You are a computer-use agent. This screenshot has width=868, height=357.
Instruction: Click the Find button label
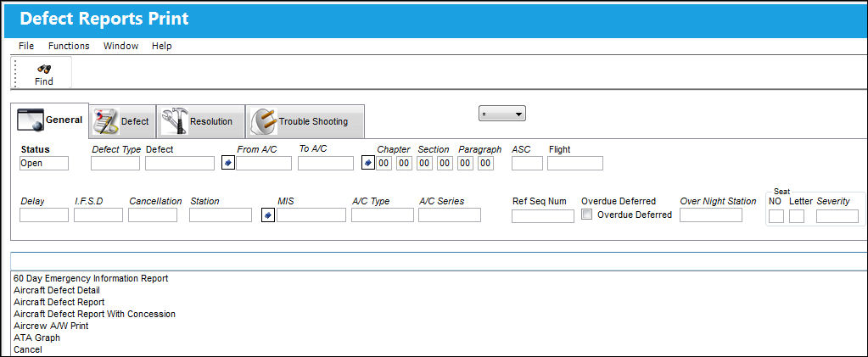point(44,81)
